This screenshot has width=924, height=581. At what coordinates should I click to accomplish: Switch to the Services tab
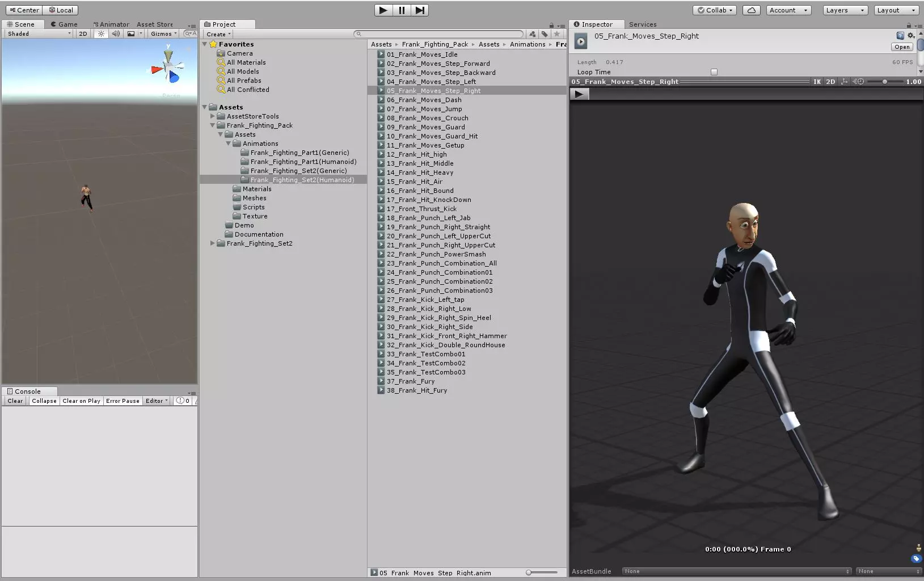[643, 24]
